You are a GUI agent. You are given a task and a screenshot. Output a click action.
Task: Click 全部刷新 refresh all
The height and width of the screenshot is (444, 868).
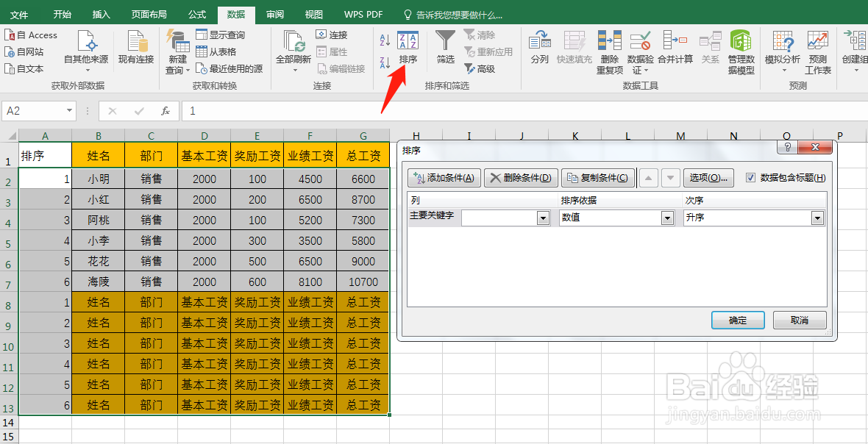point(294,52)
